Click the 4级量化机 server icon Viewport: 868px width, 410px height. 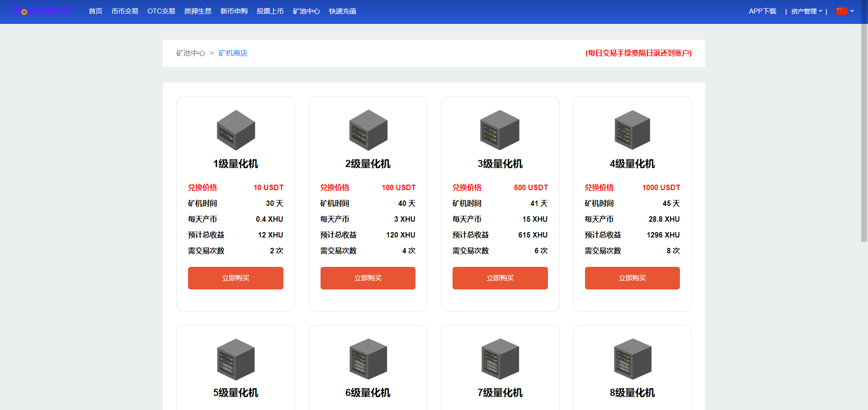[632, 130]
